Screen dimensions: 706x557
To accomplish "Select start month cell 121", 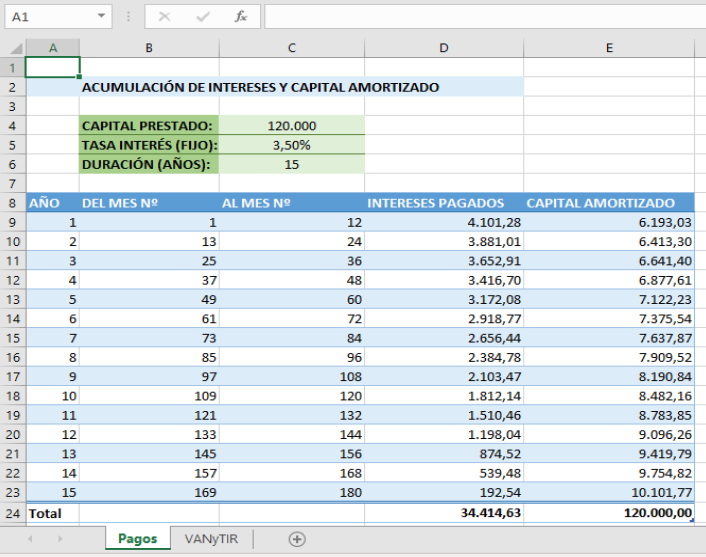I will click(149, 416).
